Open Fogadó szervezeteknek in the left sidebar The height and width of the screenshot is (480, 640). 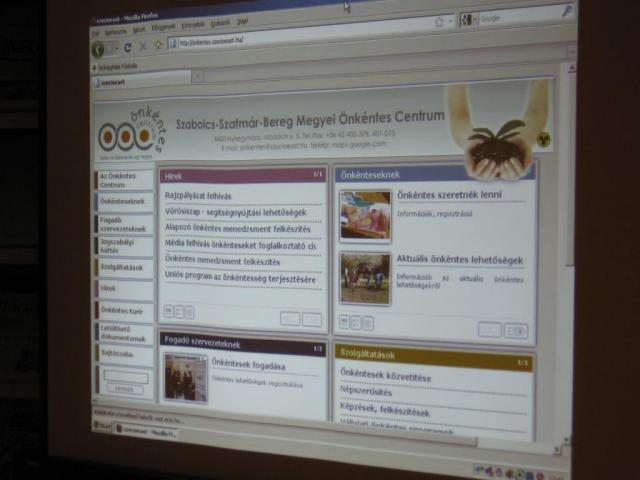[124, 224]
